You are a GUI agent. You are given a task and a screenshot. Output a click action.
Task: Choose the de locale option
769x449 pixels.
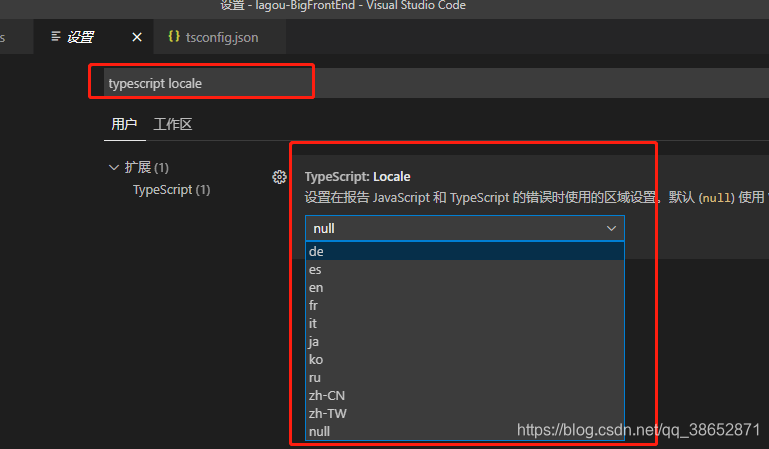click(x=464, y=251)
